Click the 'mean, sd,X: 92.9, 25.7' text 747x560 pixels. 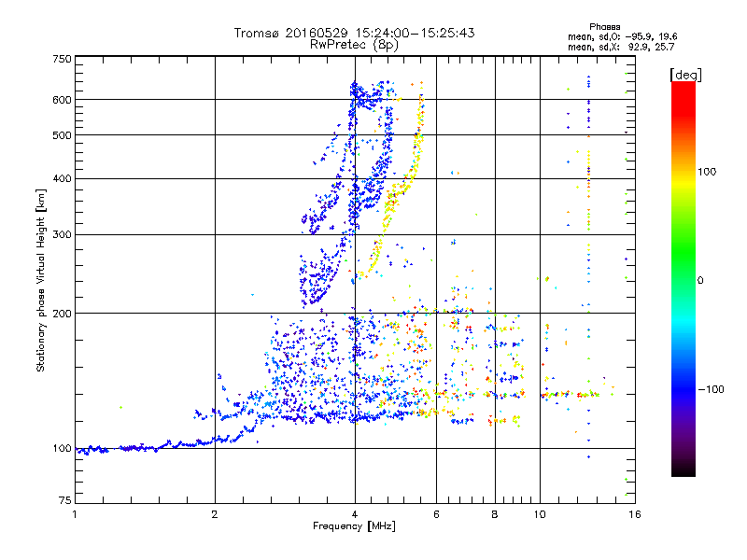(x=621, y=47)
